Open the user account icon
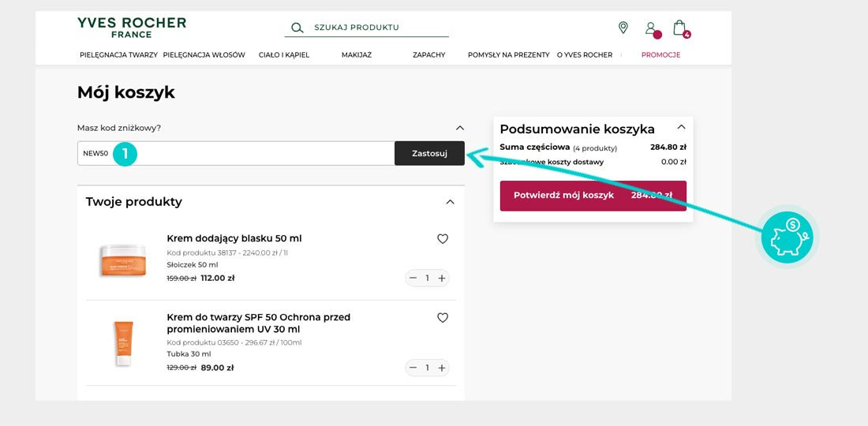The image size is (868, 426). [650, 28]
